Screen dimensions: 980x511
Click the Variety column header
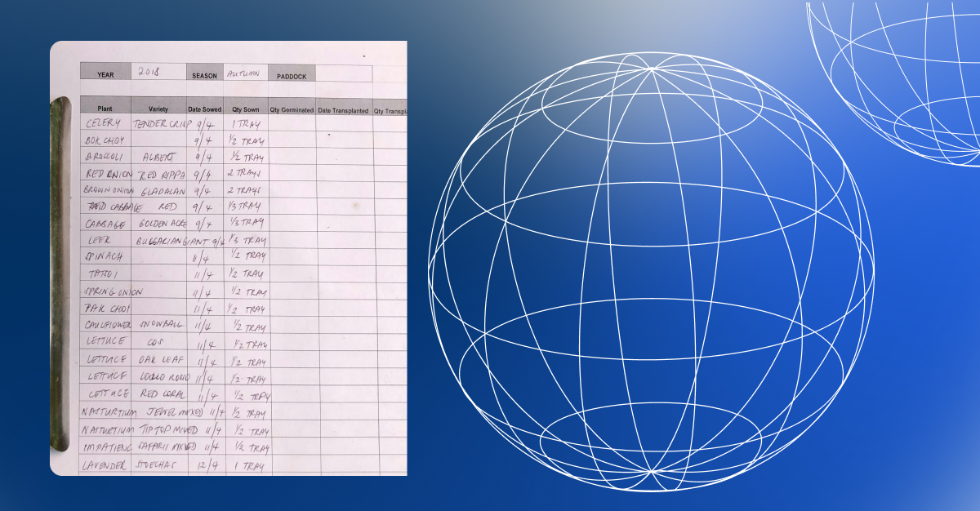[158, 109]
